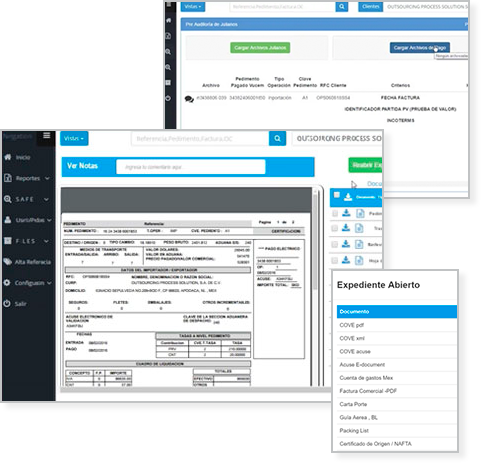Click the FILES icon in the sidebar
This screenshot has height=463, width=481.
click(8, 241)
